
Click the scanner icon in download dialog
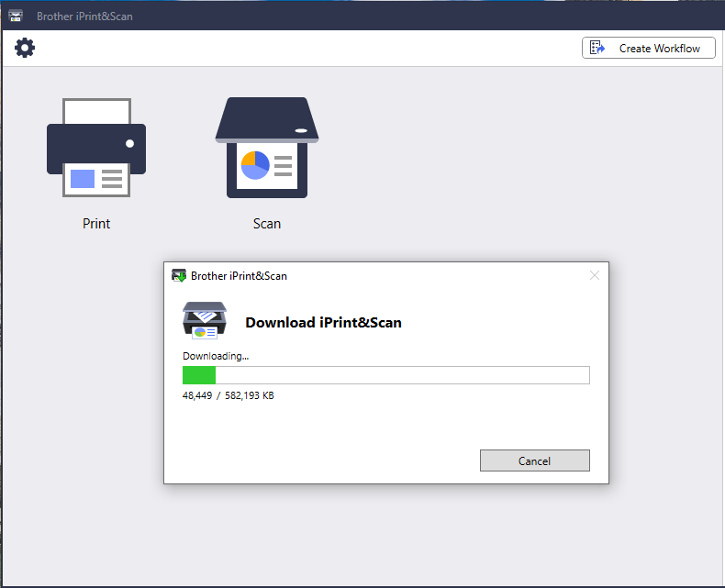(x=205, y=320)
